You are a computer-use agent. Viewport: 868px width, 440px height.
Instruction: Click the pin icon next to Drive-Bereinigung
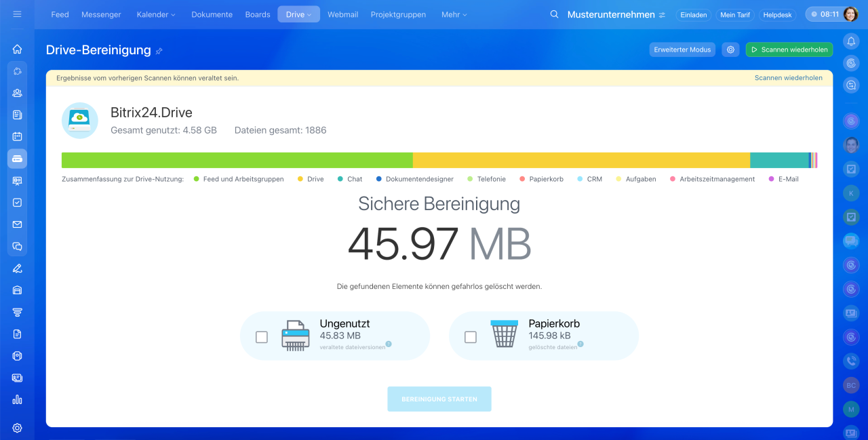[159, 51]
